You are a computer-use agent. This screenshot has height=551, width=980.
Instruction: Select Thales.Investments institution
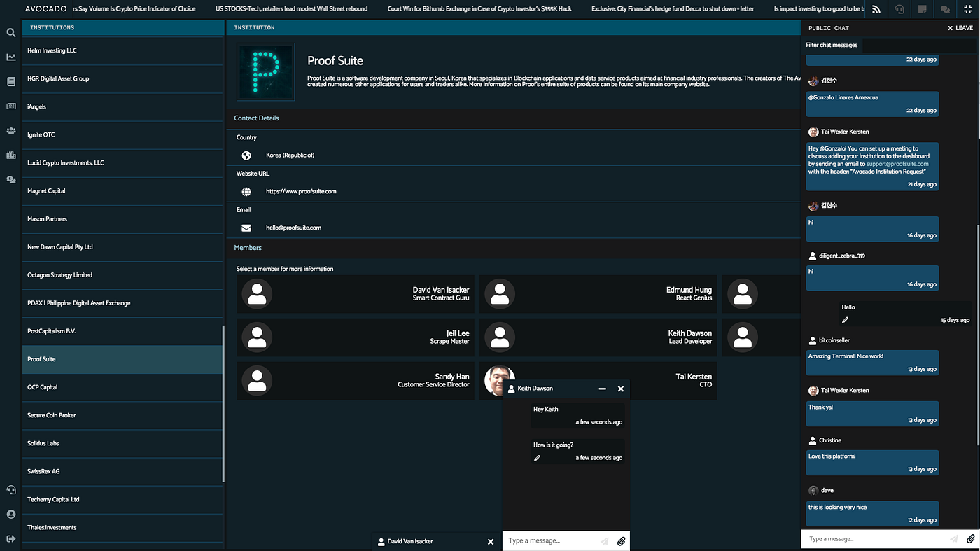(x=122, y=527)
